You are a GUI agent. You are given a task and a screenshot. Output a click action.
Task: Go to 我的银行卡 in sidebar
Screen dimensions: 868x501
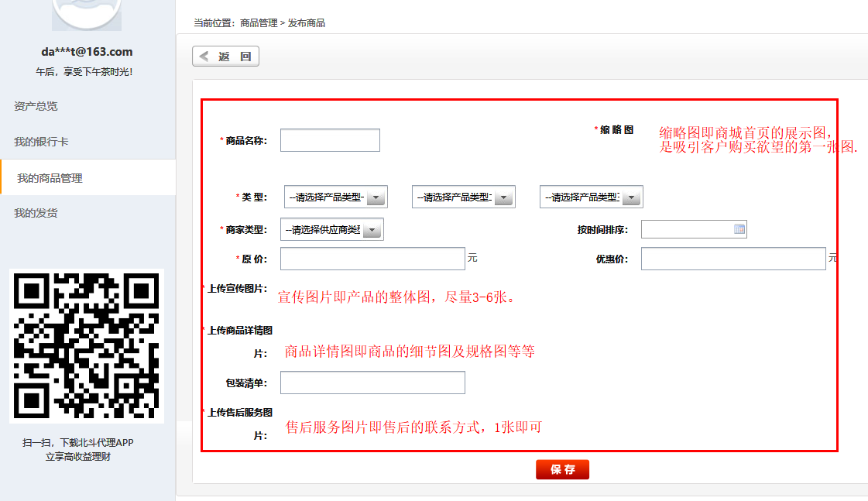tap(41, 142)
